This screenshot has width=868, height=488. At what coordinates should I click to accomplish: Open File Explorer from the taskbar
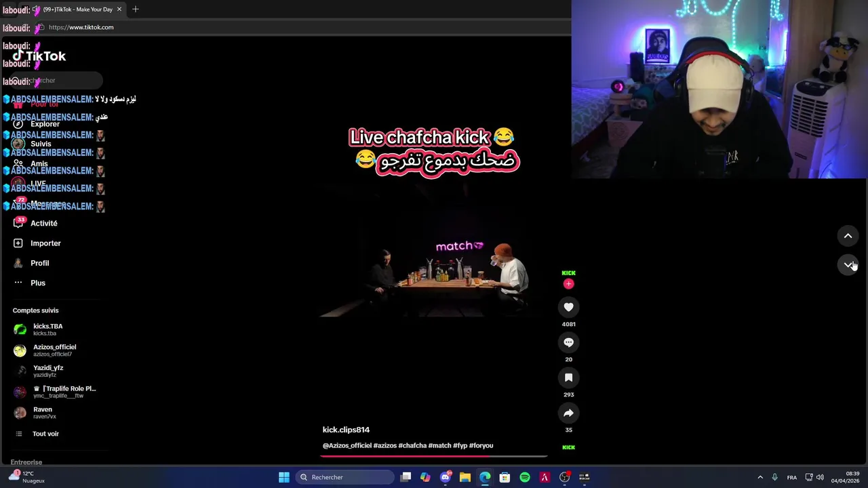click(465, 477)
